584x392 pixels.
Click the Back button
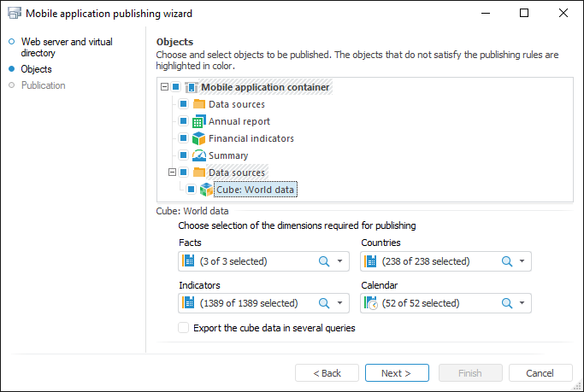327,373
